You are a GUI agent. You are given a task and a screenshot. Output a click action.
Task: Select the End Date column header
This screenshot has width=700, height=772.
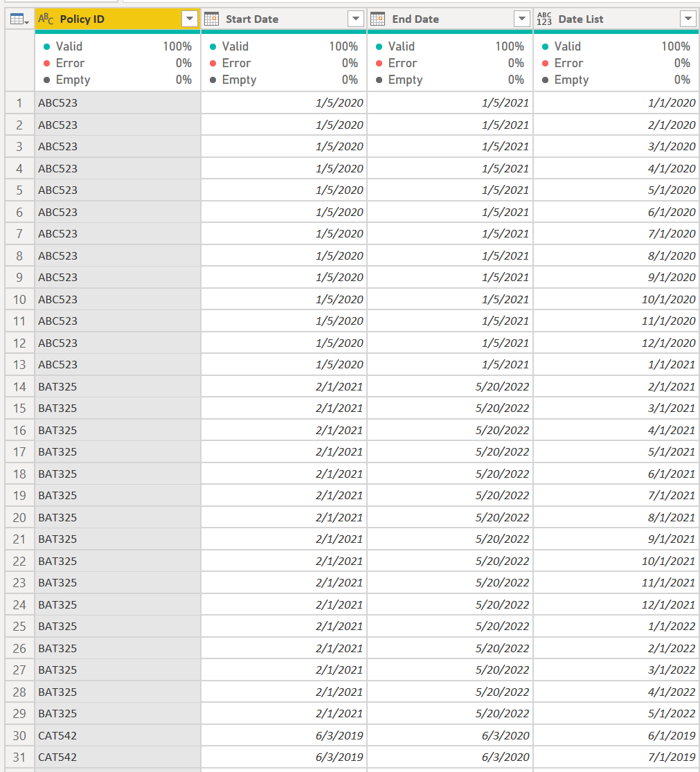pos(450,19)
